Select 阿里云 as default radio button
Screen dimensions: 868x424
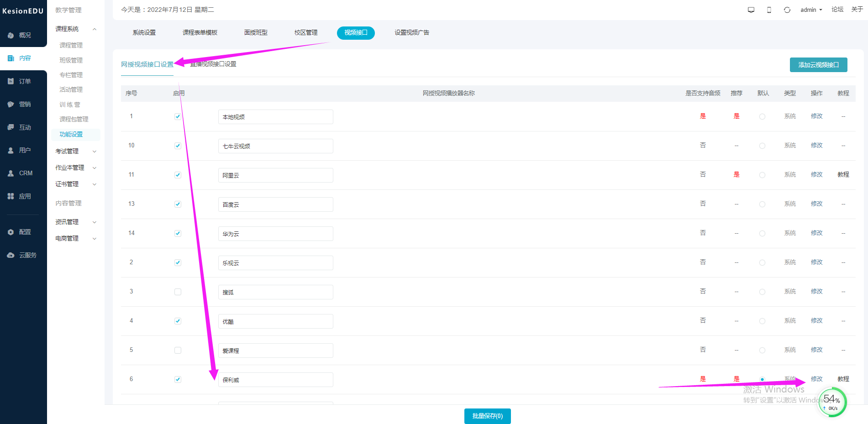[762, 175]
